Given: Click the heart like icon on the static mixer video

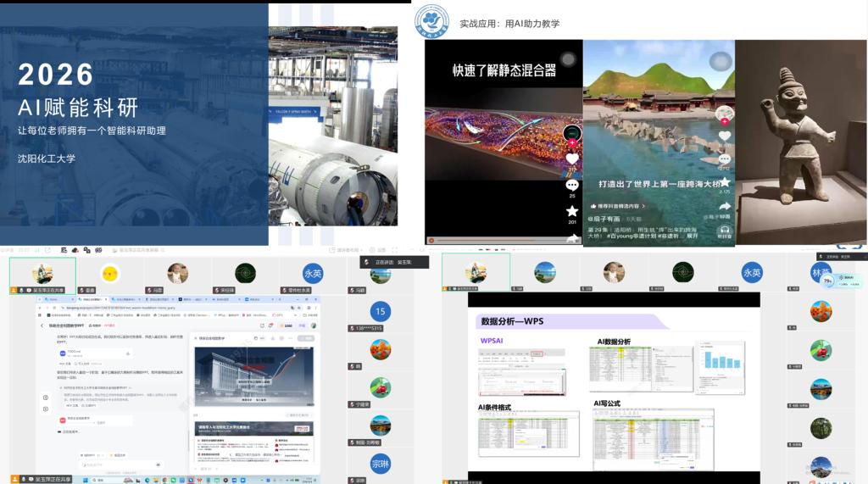Looking at the screenshot, I should [572, 159].
